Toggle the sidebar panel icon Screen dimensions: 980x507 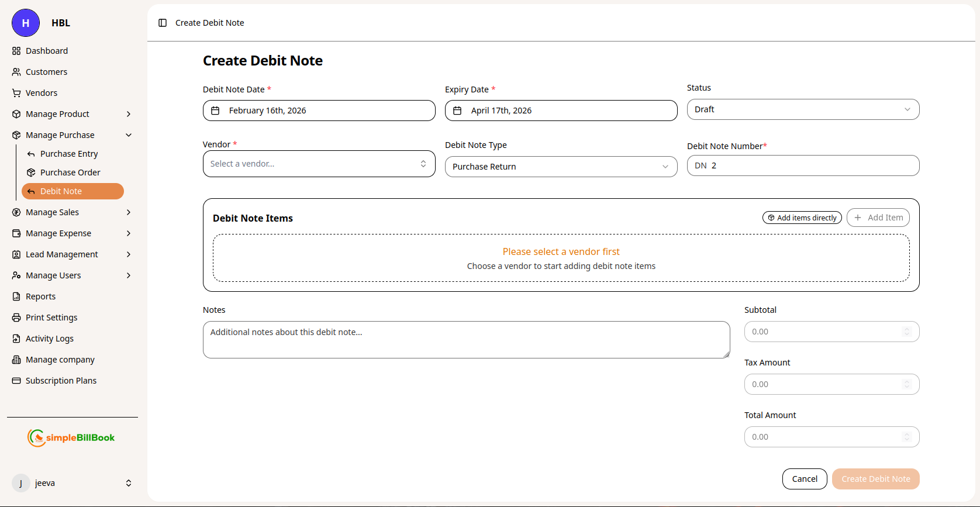(163, 23)
